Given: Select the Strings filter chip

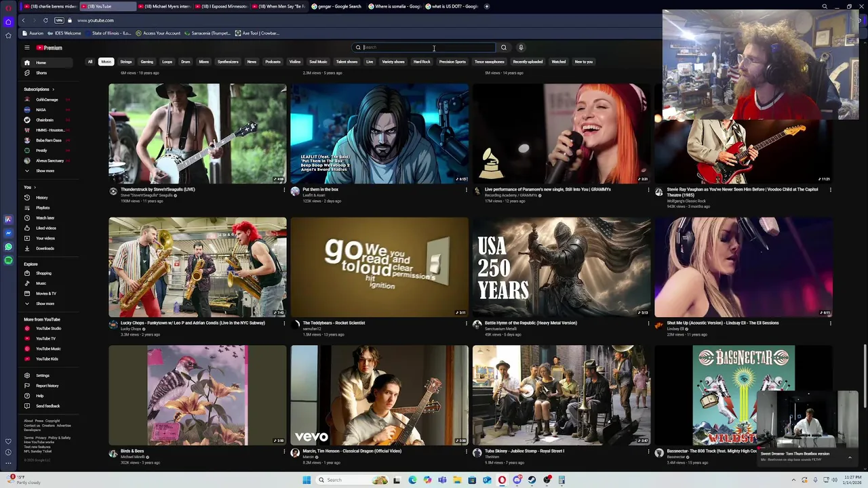Looking at the screenshot, I should tap(126, 62).
